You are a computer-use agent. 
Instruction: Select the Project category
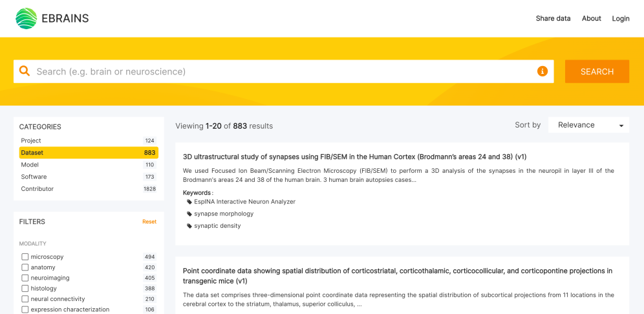(31, 140)
